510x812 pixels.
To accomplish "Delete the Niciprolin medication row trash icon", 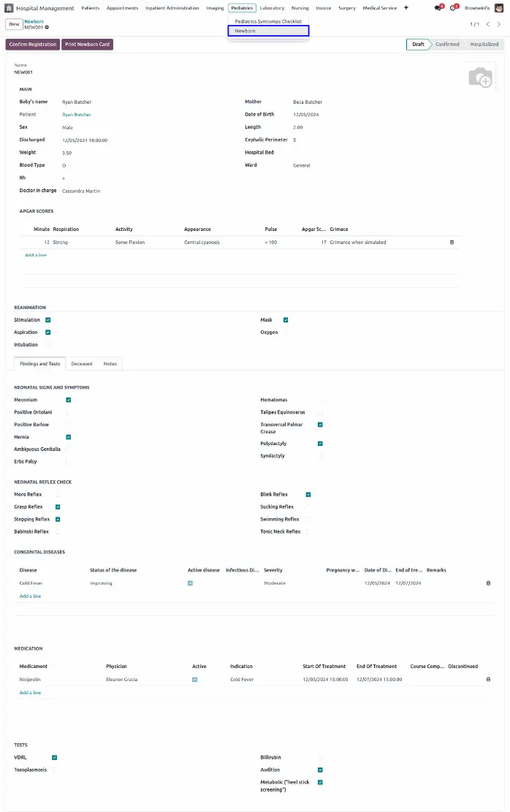I will pyautogui.click(x=488, y=680).
